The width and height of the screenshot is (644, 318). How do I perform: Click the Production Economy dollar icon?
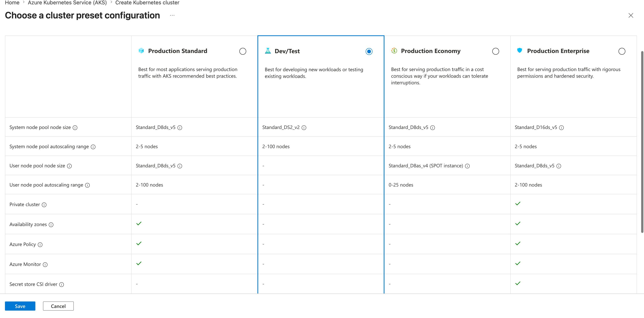point(394,51)
